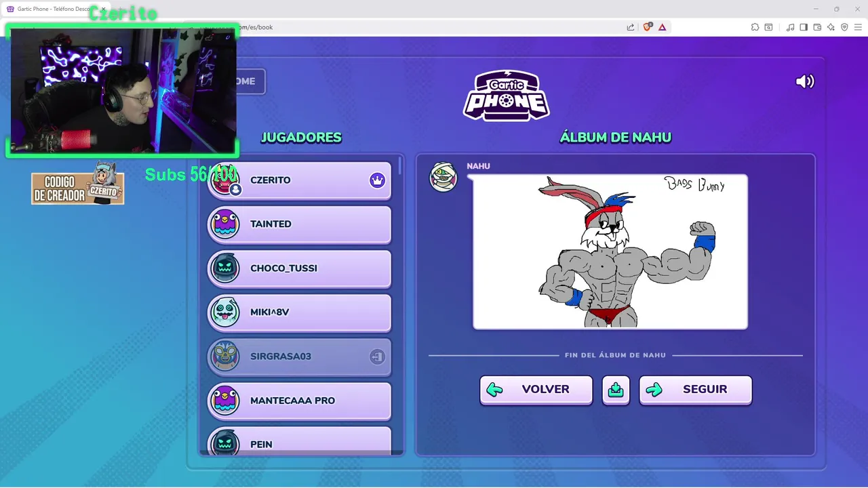Download the album using the download icon button
The image size is (868, 488).
(616, 390)
